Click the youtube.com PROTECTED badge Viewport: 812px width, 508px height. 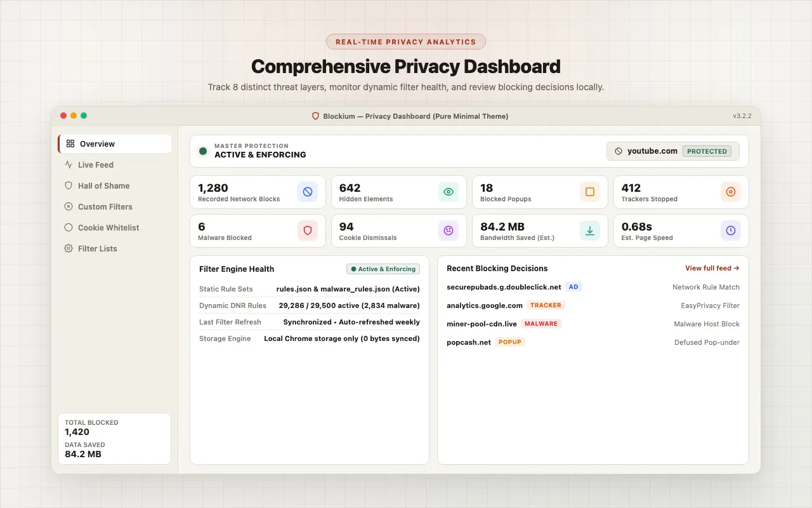pyautogui.click(x=707, y=151)
